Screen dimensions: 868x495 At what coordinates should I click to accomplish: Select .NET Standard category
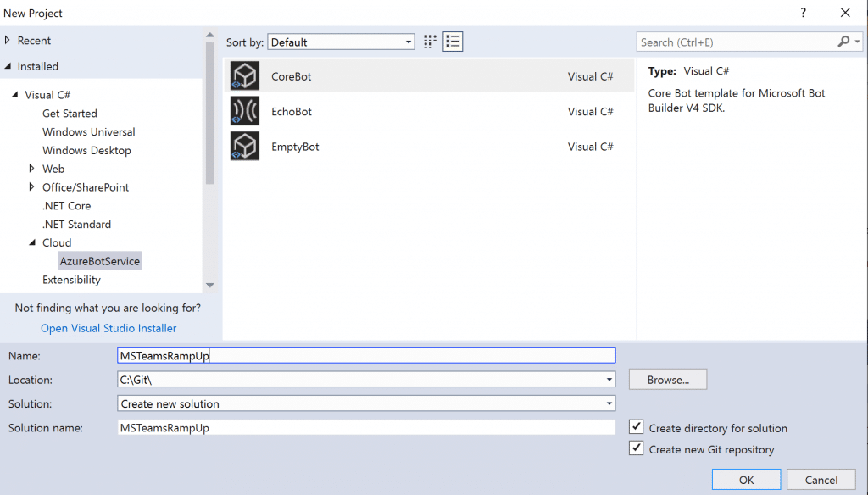77,225
